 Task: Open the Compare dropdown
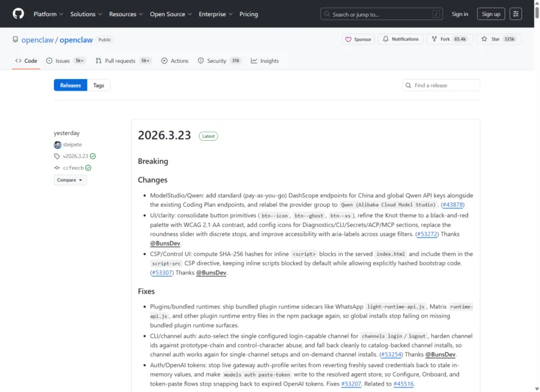(69, 179)
